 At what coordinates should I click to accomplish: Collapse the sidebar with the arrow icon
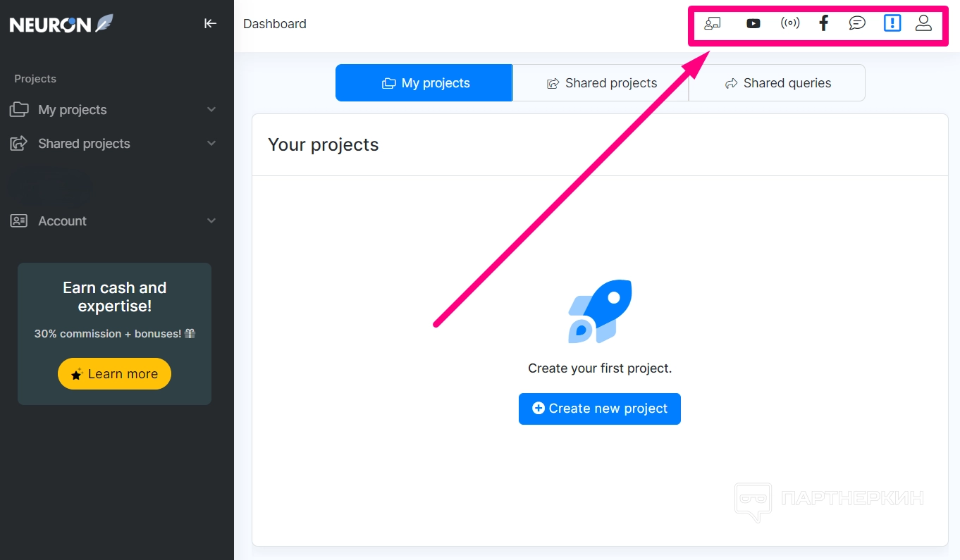(210, 23)
